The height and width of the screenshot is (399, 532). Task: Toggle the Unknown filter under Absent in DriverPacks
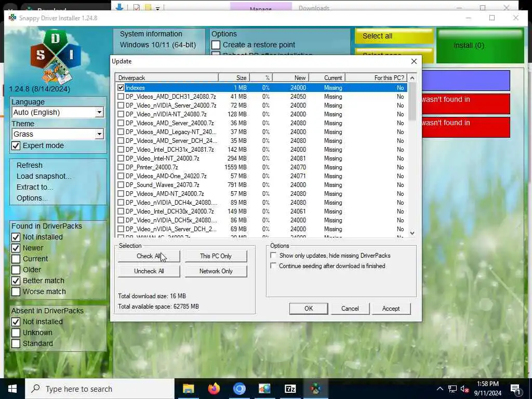(16, 332)
